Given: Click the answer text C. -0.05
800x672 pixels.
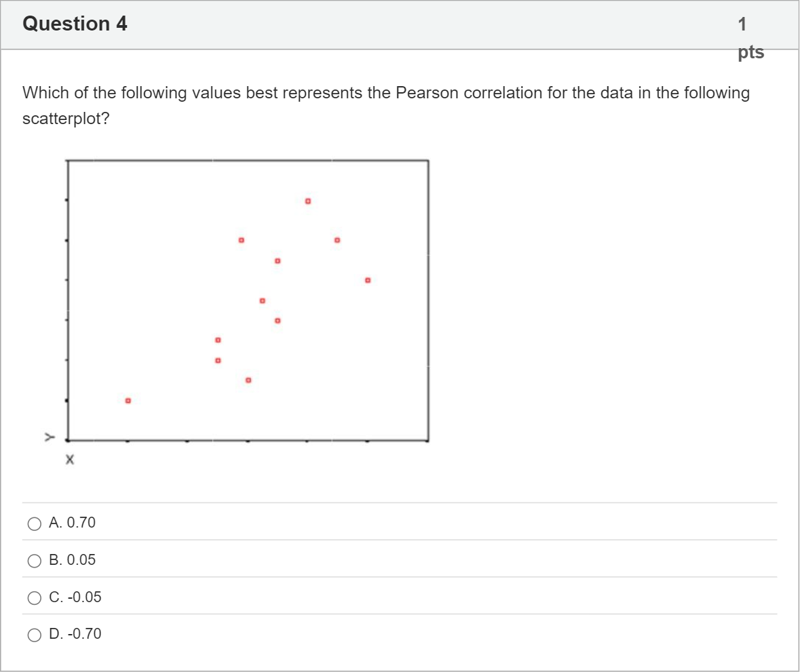Looking at the screenshot, I should [x=75, y=597].
